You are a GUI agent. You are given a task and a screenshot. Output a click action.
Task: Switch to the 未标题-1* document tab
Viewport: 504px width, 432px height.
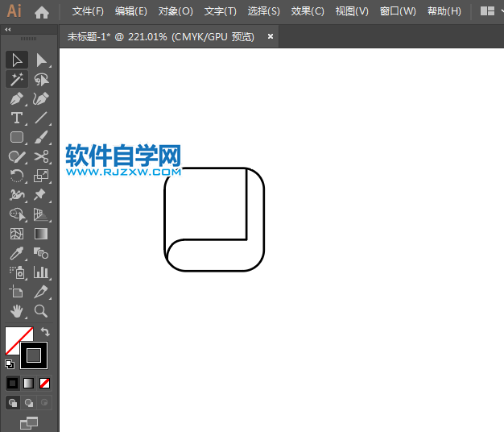pyautogui.click(x=161, y=37)
